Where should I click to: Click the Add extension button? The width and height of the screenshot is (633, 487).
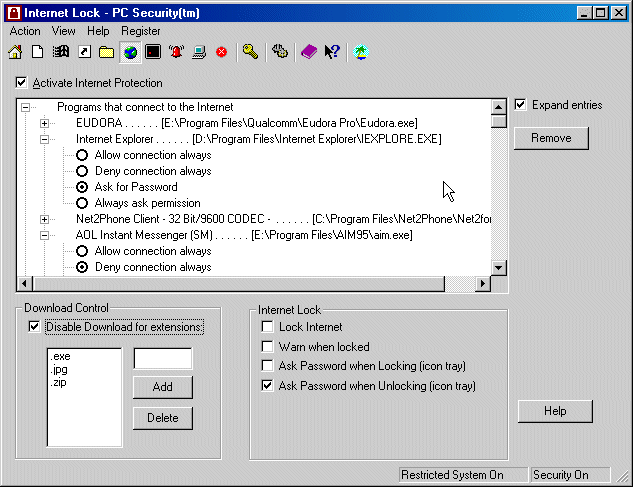point(163,387)
